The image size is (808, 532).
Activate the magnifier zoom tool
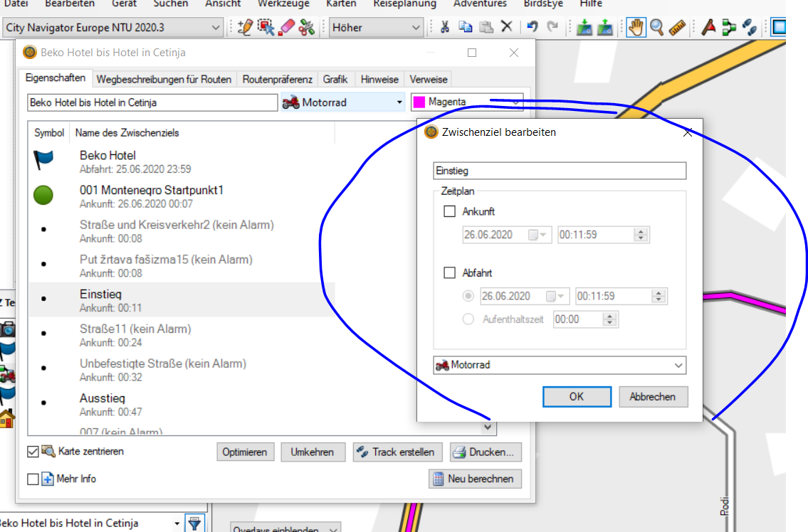(x=656, y=28)
